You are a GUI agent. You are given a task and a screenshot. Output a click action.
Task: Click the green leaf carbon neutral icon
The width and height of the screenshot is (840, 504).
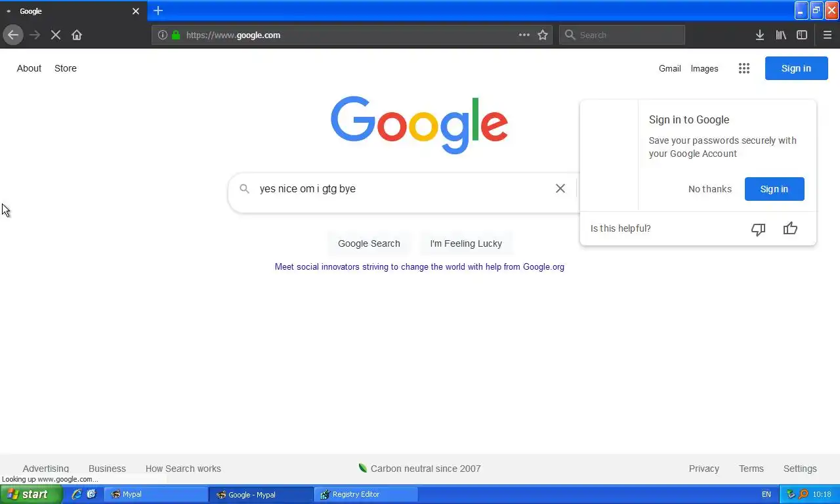pyautogui.click(x=363, y=468)
